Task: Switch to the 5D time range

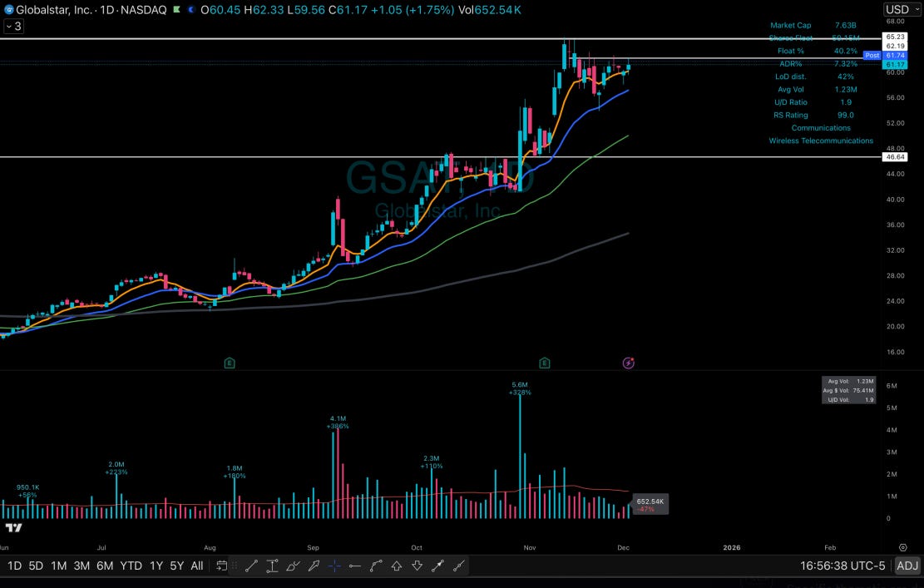Action: point(36,566)
